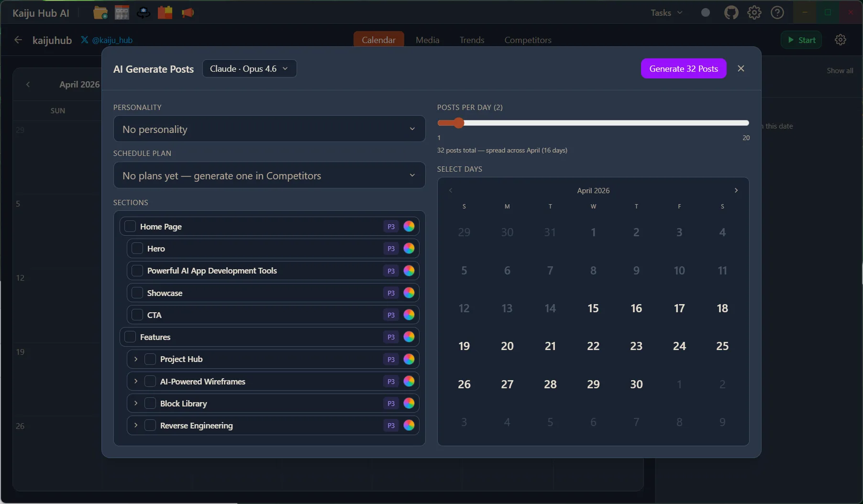Click the color wheel on Block Library row

[409, 403]
